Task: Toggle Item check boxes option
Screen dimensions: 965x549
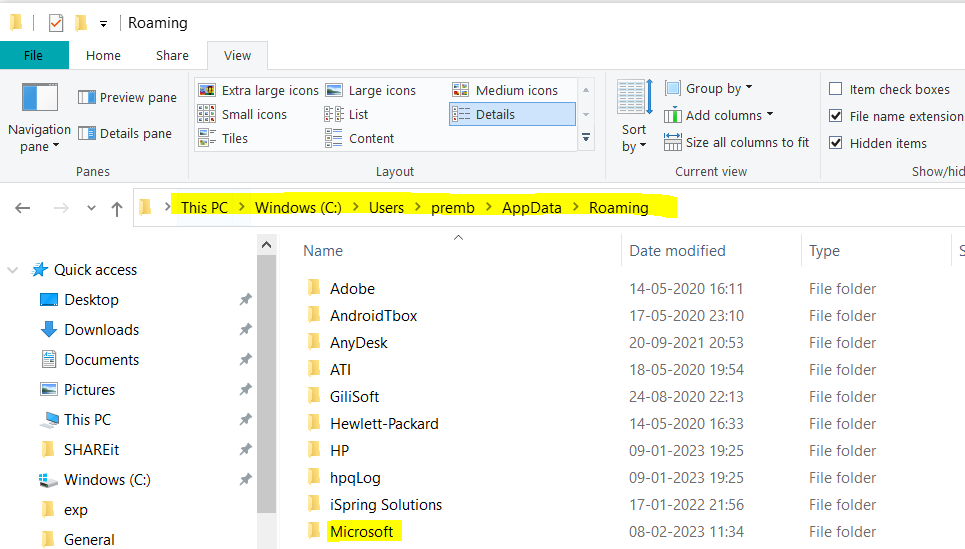Action: tap(836, 89)
